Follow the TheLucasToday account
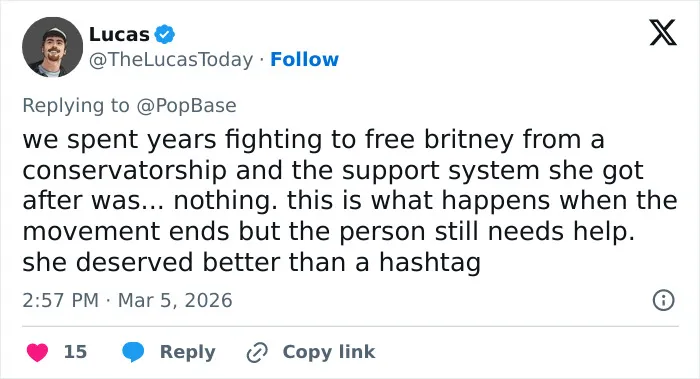 pyautogui.click(x=304, y=59)
